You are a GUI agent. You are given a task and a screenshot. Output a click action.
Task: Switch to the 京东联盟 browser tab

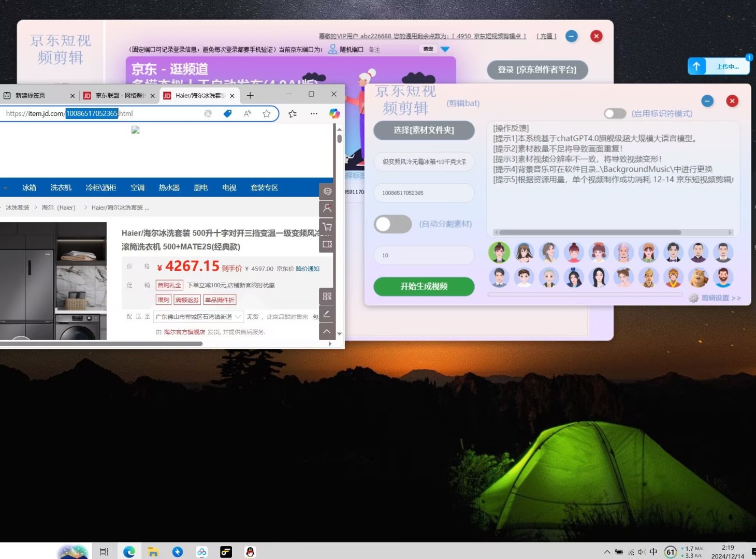pyautogui.click(x=120, y=96)
